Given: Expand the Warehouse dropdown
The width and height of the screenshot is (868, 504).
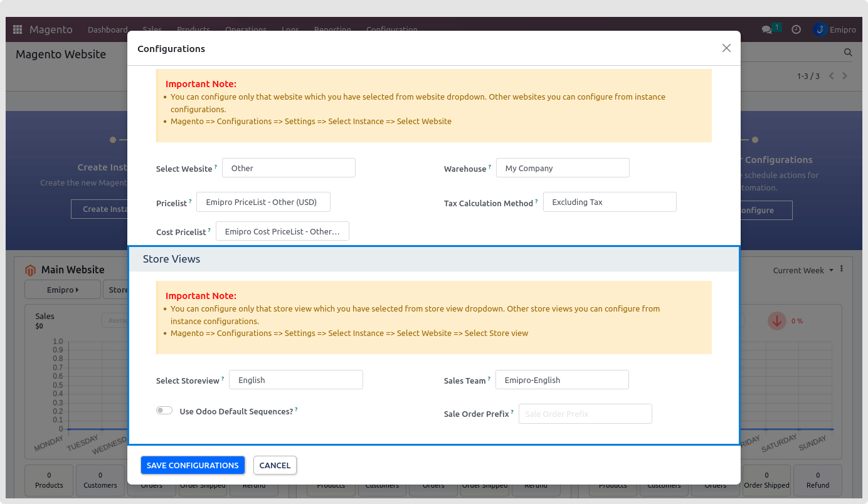Looking at the screenshot, I should point(562,168).
